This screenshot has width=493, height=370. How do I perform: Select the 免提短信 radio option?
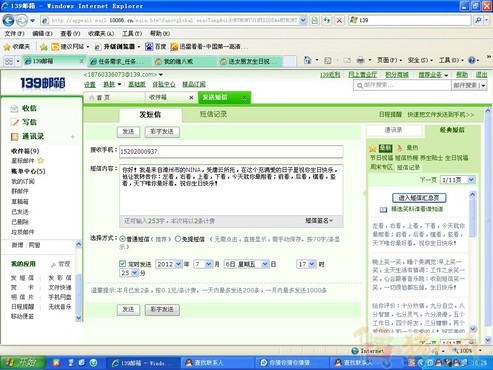(178, 239)
